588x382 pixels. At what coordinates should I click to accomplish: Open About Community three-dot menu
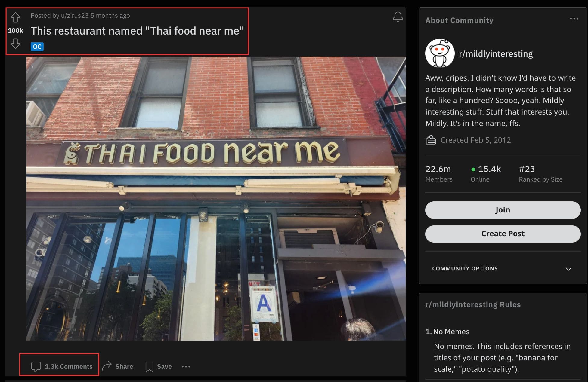(574, 19)
